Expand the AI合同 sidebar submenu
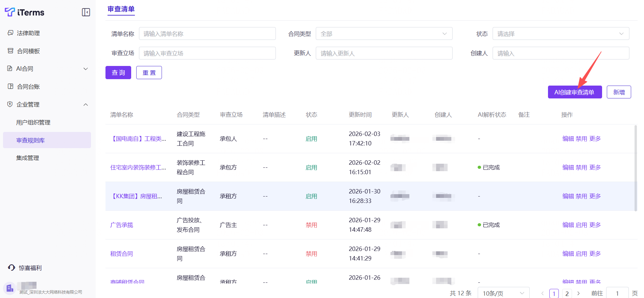The height and width of the screenshot is (298, 644). tap(86, 69)
